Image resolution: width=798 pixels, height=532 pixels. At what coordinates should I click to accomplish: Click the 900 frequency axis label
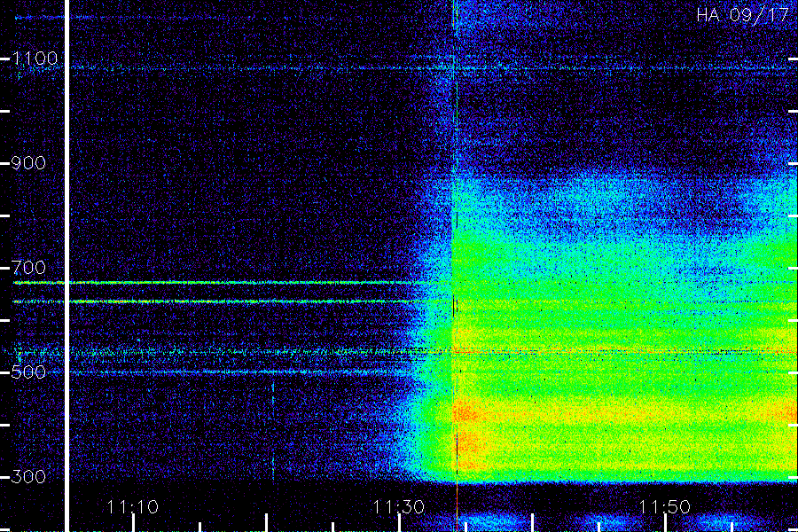tap(28, 163)
